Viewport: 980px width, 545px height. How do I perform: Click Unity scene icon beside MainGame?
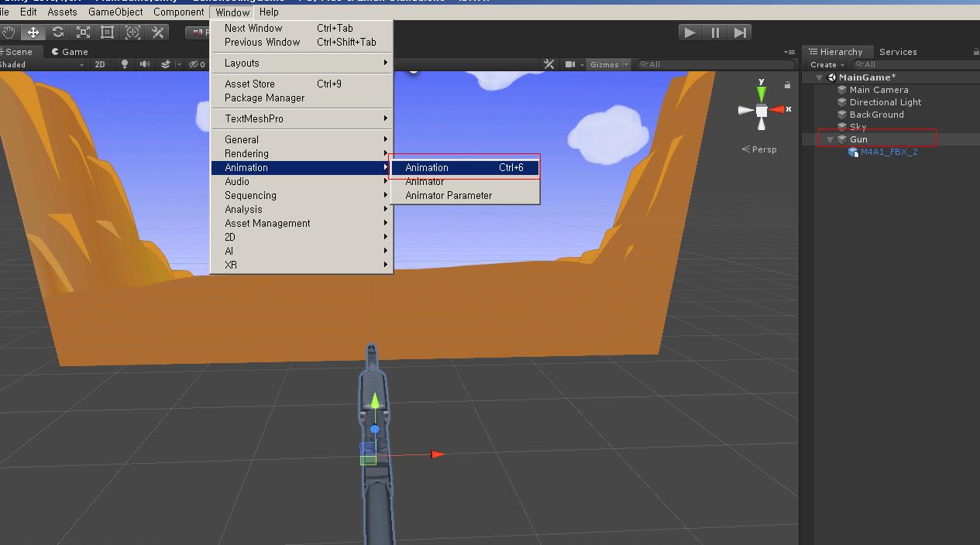[832, 77]
